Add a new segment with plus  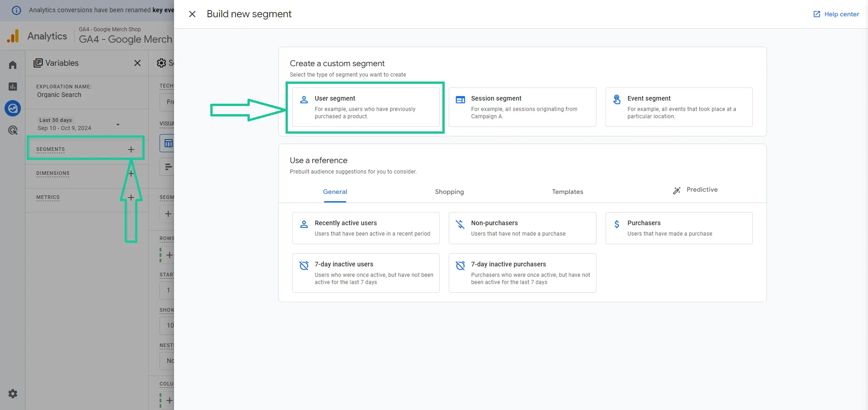(x=131, y=150)
